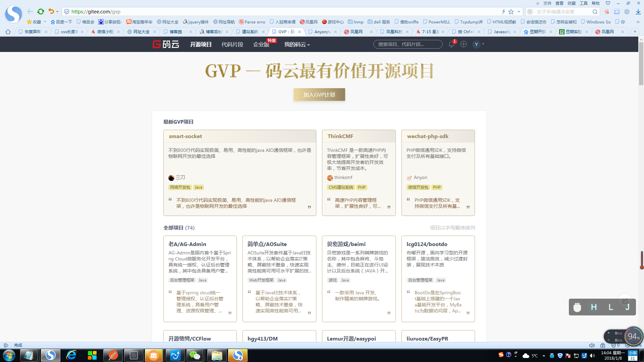Click the 加入GVP计划 button
This screenshot has height=362, width=644.
click(x=319, y=95)
